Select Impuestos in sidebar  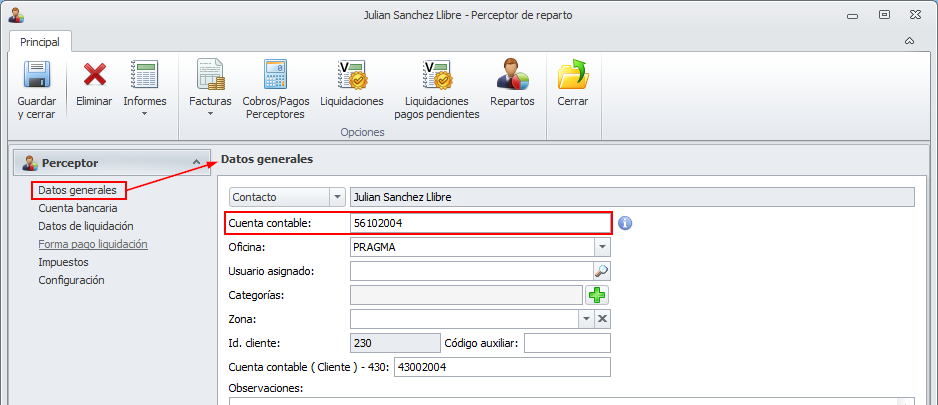(x=63, y=262)
